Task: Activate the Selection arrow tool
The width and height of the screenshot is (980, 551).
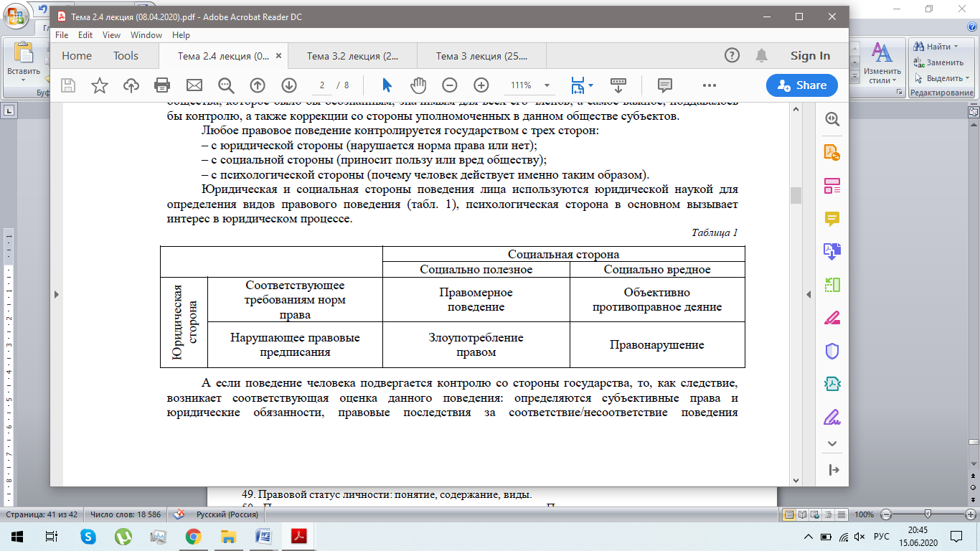Action: [387, 85]
